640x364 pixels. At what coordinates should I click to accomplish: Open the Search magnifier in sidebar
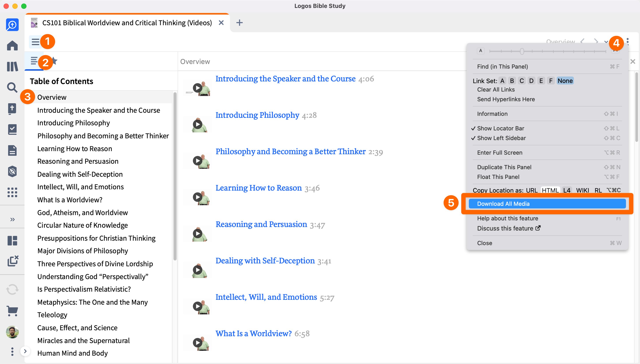point(12,88)
